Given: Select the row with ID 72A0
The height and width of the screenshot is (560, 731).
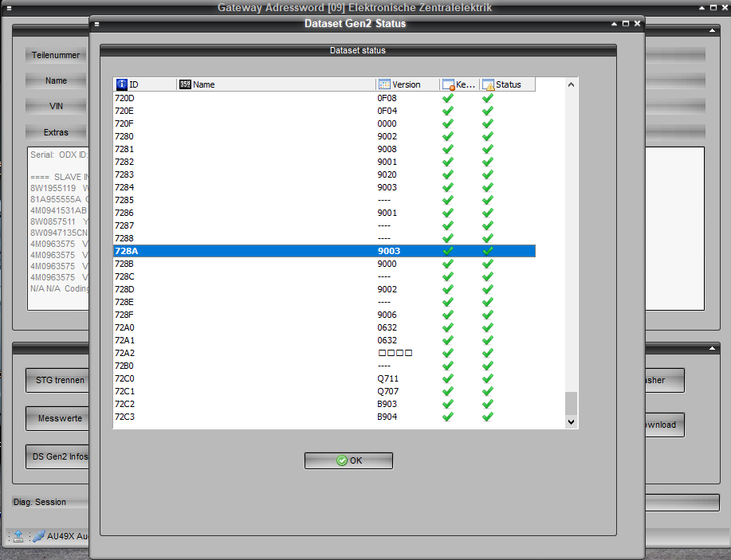Looking at the screenshot, I should point(324,327).
